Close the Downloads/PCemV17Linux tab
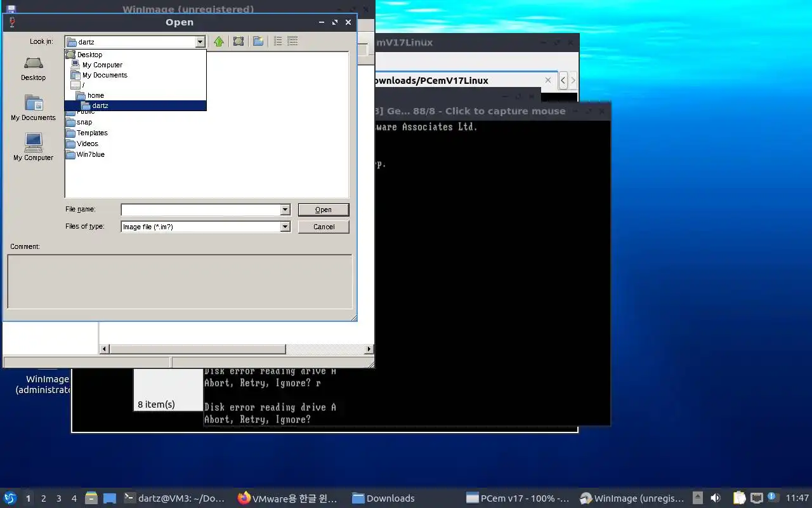The image size is (812, 508). pyautogui.click(x=548, y=81)
